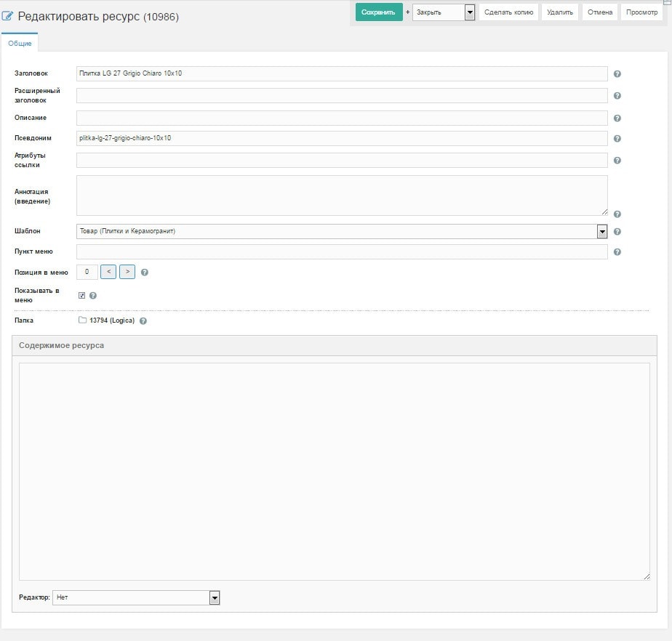Screen dimensions: 672x641
Task: Switch to the Общие tab
Action: pyautogui.click(x=20, y=44)
